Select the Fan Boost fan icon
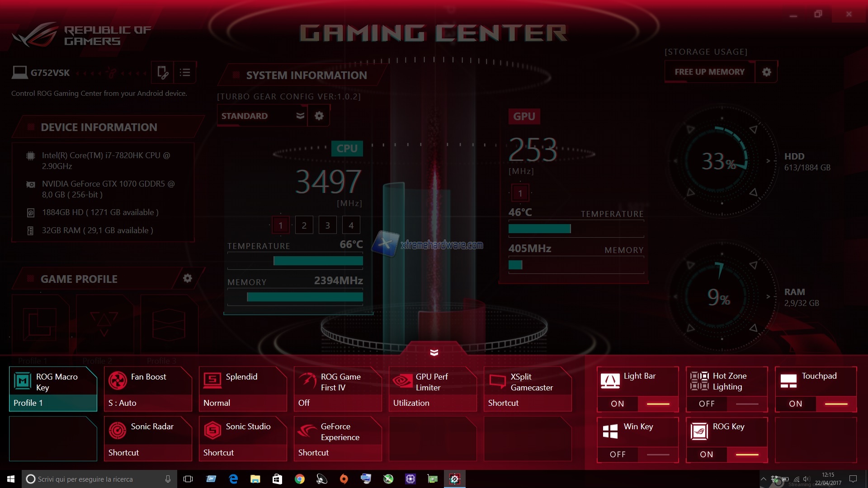 [x=118, y=381]
